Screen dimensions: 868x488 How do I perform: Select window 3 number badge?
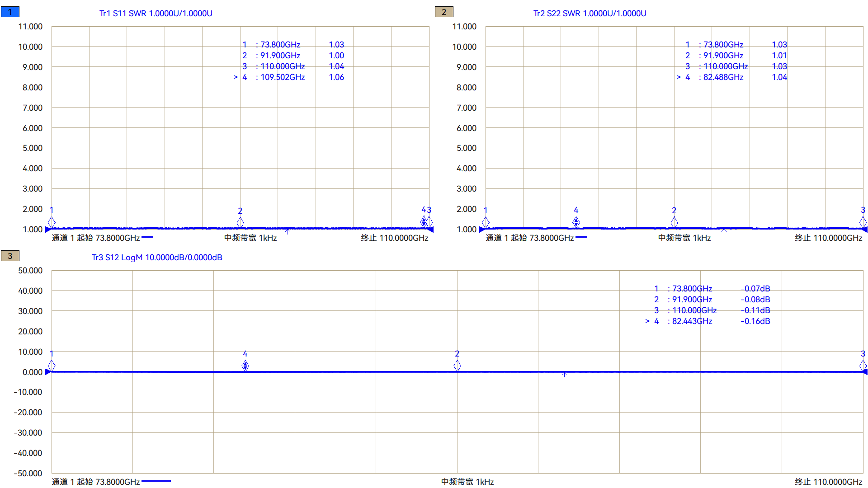pos(10,256)
